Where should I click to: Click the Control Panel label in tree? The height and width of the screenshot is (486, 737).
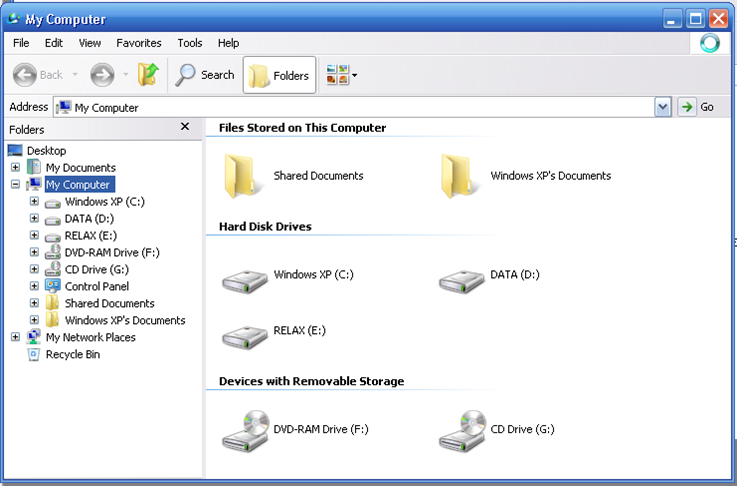97,286
